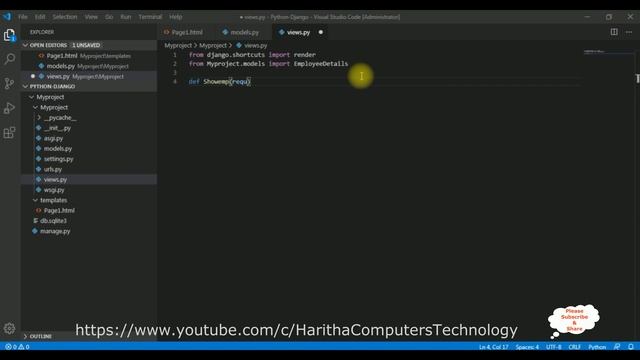Expand the __pycache__ folder

[39, 118]
